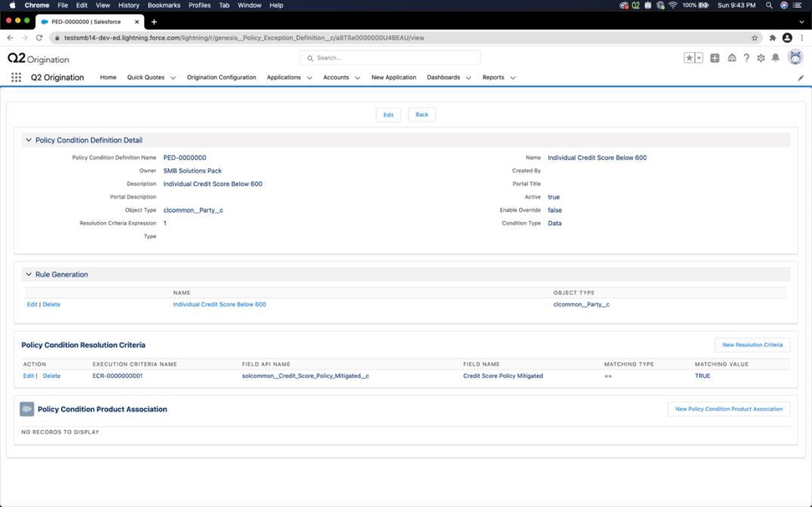Open the Profiles menu
The image size is (812, 507).
[199, 5]
